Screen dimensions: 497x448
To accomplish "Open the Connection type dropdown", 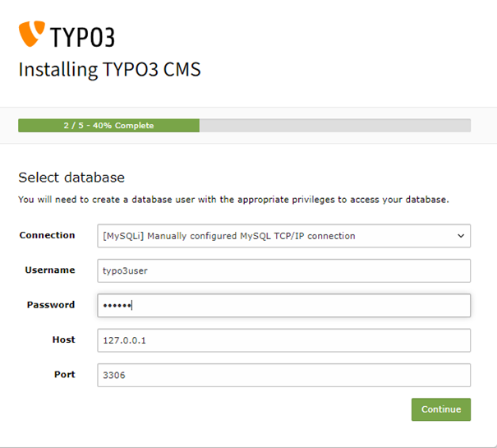I will (x=283, y=236).
